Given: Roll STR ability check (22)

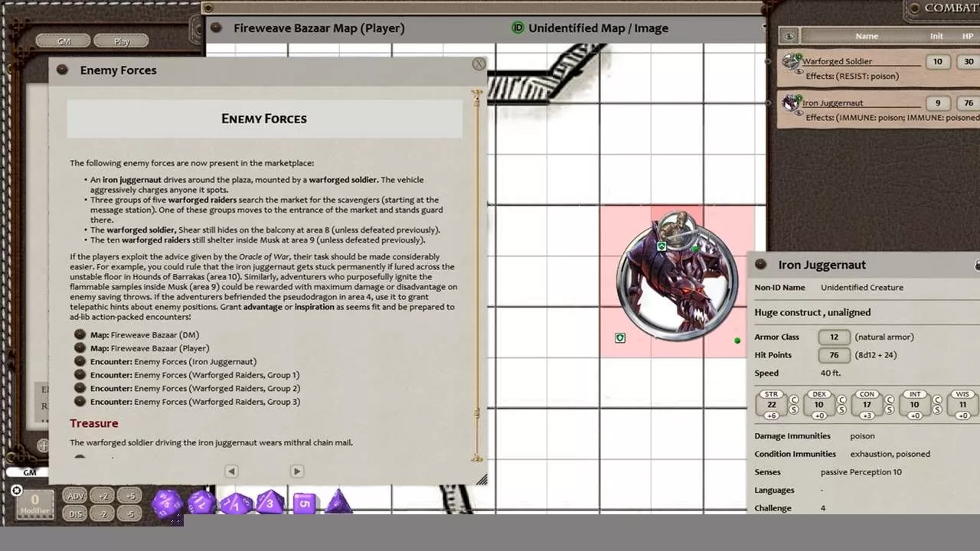Looking at the screenshot, I should pyautogui.click(x=771, y=404).
